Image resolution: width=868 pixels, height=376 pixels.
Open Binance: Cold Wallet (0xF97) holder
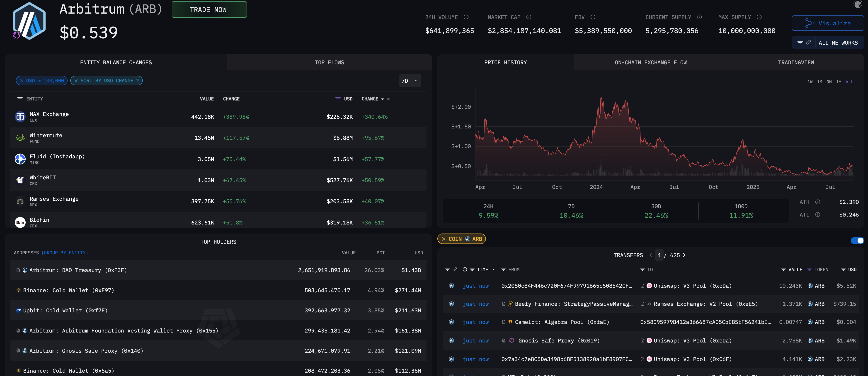click(68, 290)
